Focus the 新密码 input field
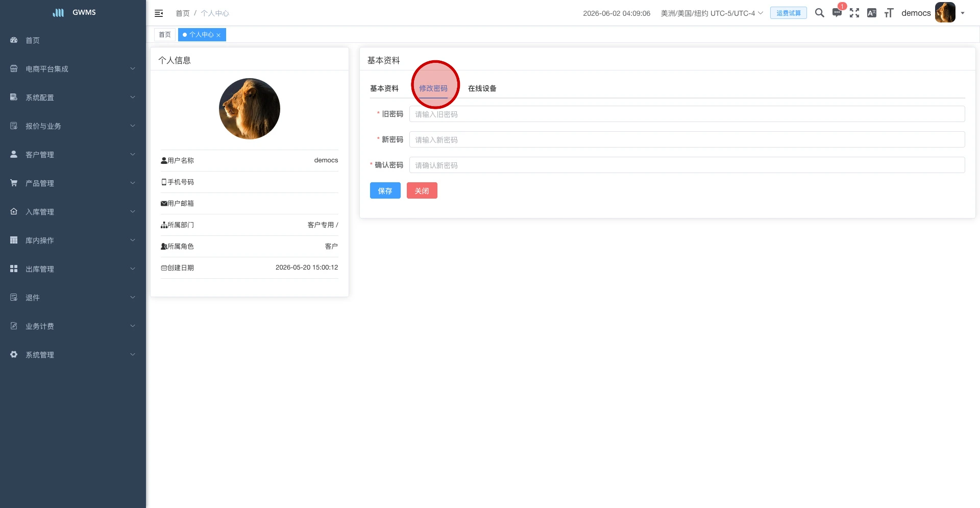This screenshot has height=508, width=980. pos(687,139)
